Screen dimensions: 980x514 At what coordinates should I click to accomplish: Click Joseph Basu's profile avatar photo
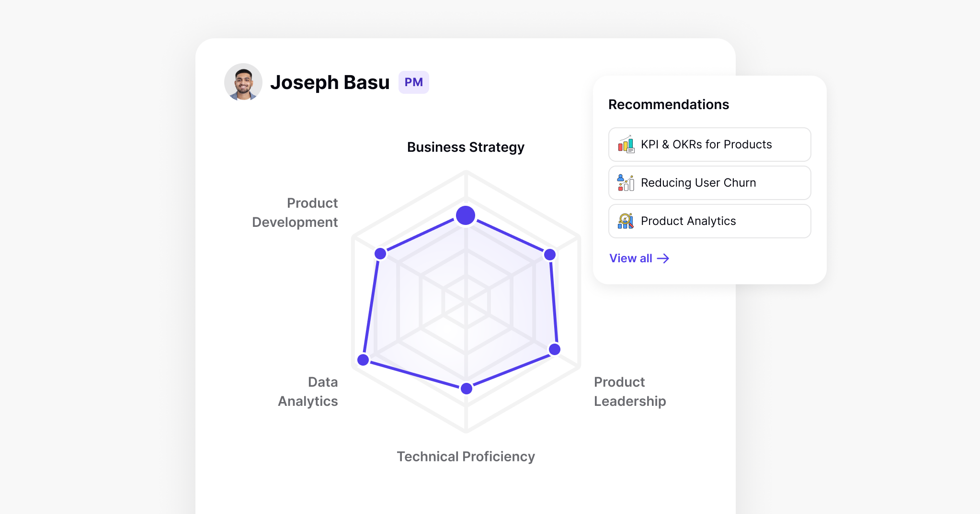(243, 82)
